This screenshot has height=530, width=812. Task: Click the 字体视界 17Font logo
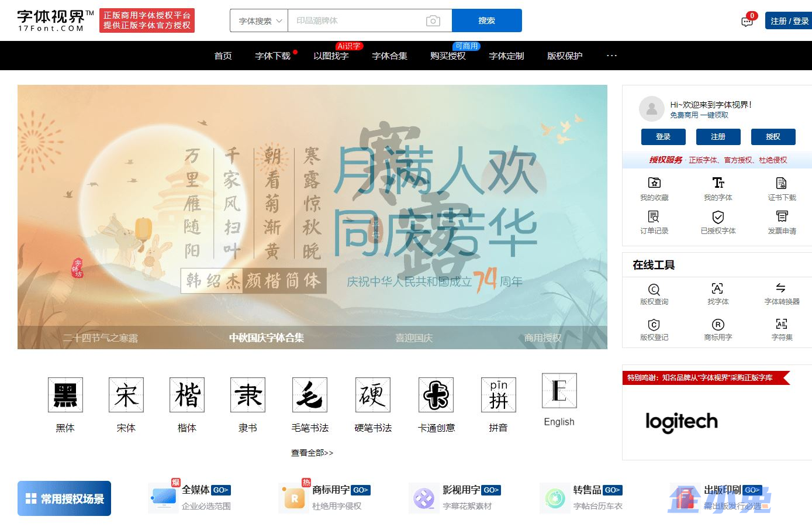(x=56, y=20)
